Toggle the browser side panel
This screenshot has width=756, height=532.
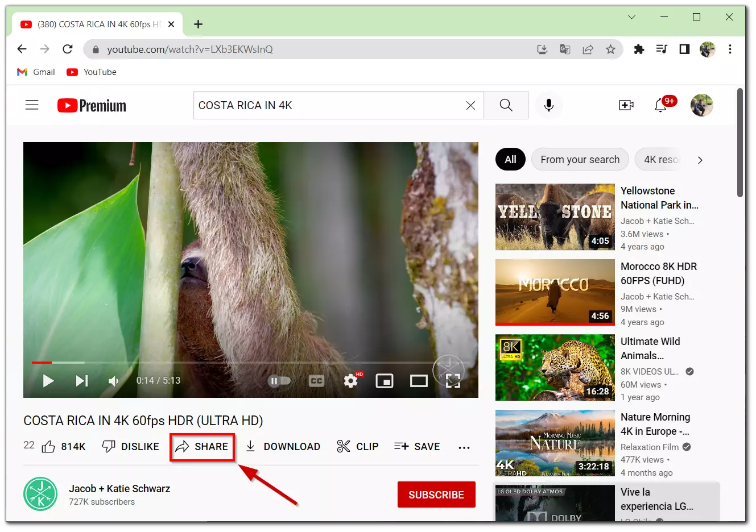pos(684,49)
